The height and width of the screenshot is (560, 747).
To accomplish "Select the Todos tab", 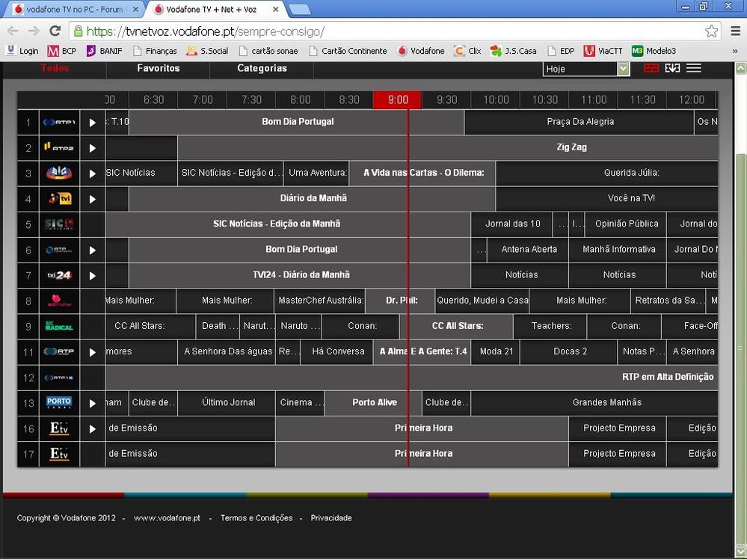I will [55, 68].
